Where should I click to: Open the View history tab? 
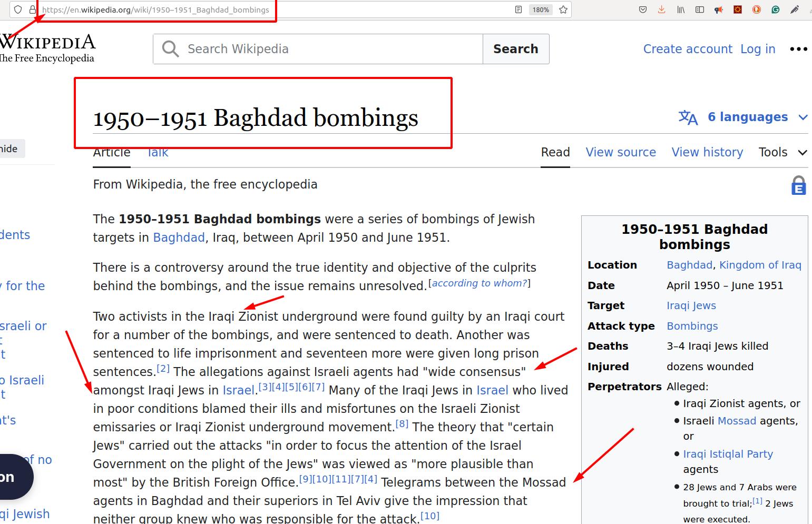click(x=707, y=152)
